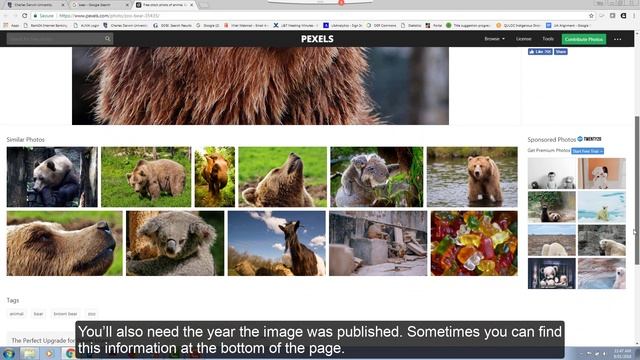The image size is (640, 360).
Task: Open the ALMA Login bookmark
Action: [x=86, y=25]
